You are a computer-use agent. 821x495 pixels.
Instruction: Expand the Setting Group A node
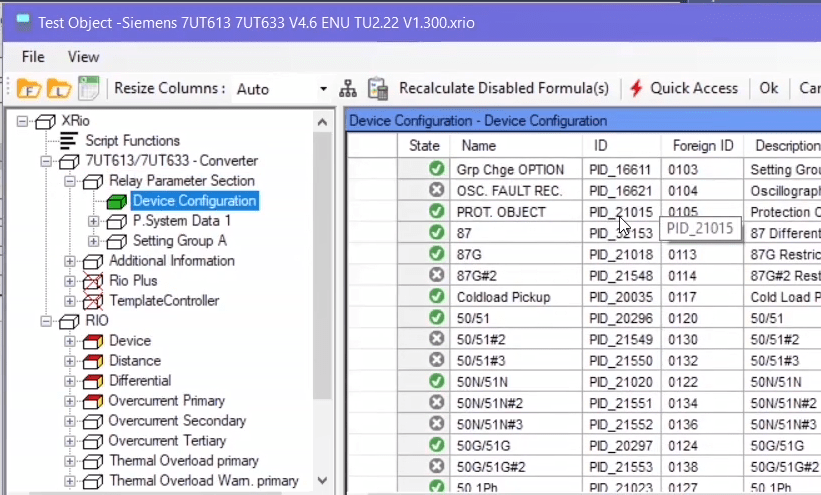click(x=94, y=241)
